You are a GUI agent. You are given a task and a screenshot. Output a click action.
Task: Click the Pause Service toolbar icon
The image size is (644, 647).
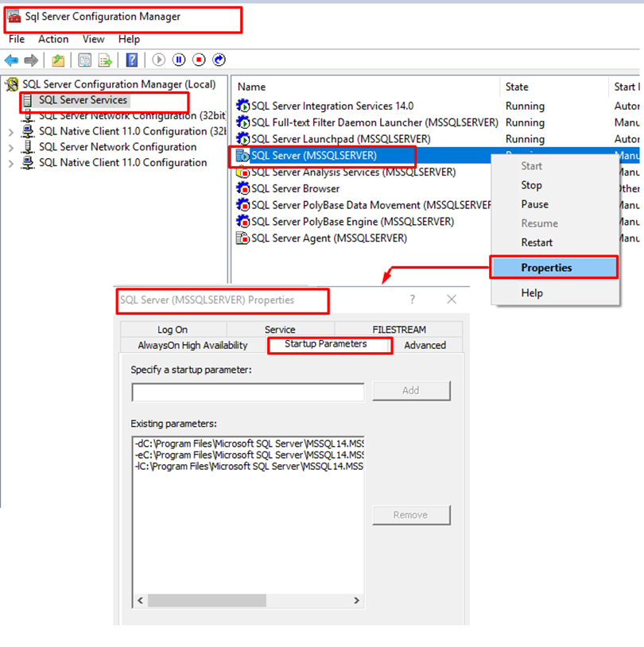click(x=179, y=60)
